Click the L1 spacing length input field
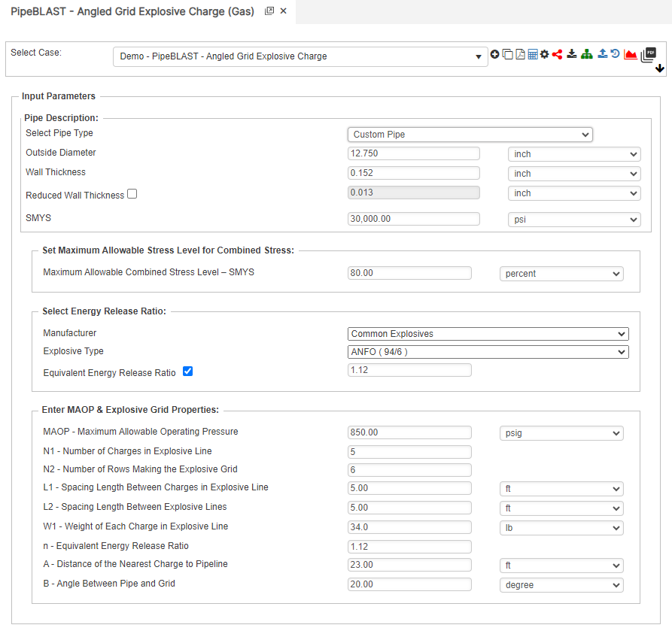 click(409, 488)
